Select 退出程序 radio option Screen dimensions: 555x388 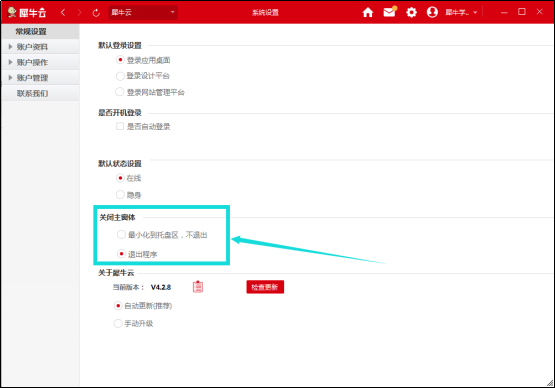121,254
